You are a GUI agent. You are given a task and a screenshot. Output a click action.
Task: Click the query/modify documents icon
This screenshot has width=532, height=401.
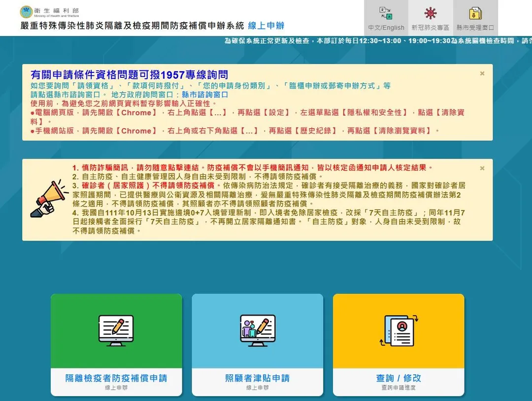point(399,331)
